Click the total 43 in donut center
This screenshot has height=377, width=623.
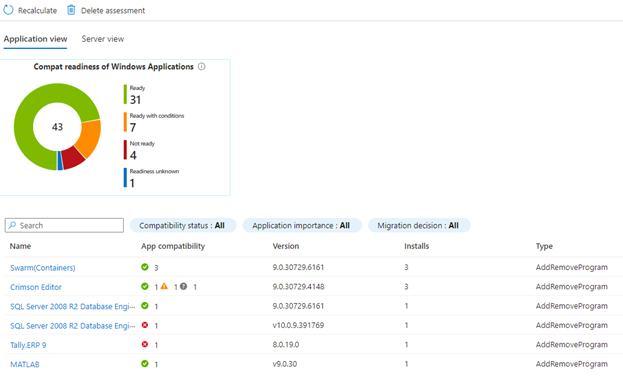57,127
